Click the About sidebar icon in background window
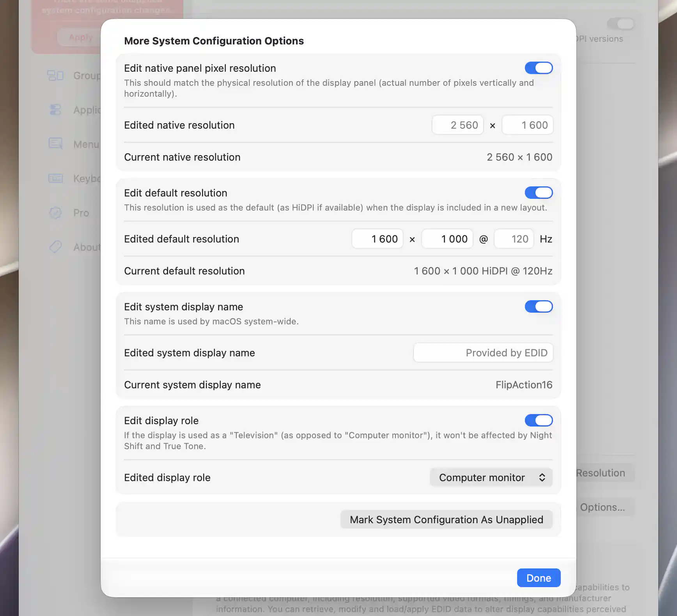The height and width of the screenshot is (616, 677). (x=55, y=247)
